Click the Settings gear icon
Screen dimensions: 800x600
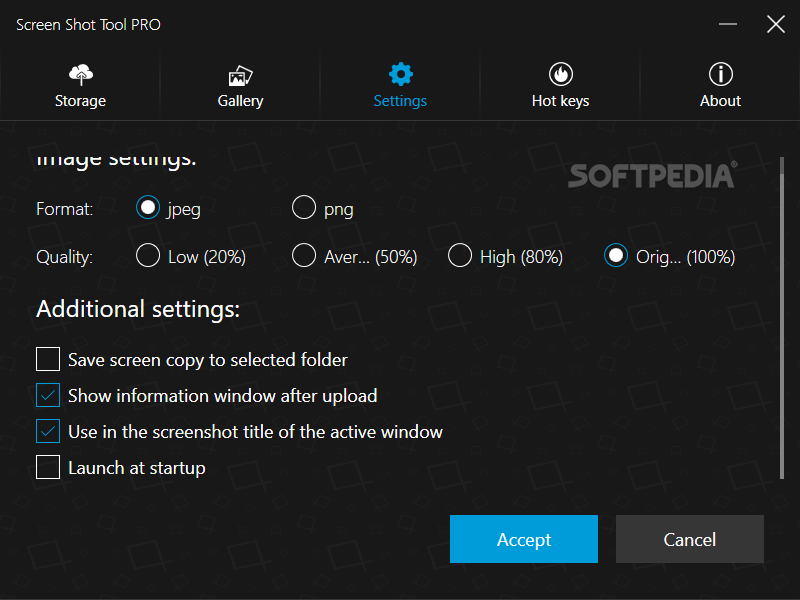click(x=400, y=74)
